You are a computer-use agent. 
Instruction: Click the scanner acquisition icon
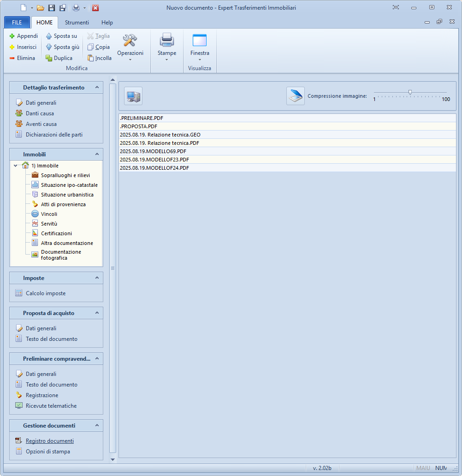point(295,96)
